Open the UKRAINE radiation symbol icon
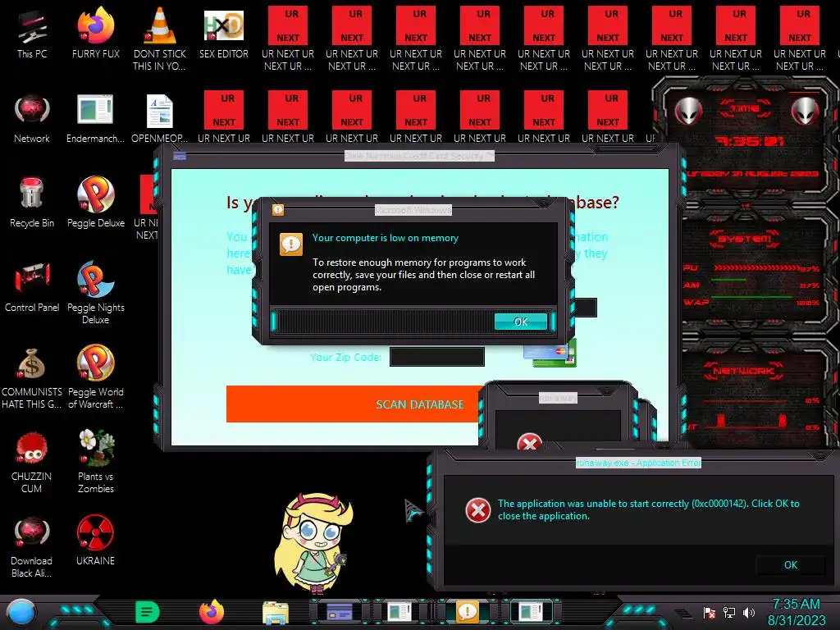 95,540
